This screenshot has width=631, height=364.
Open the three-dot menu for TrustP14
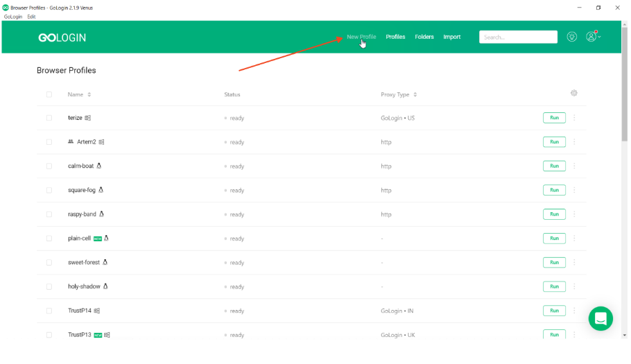pos(574,311)
